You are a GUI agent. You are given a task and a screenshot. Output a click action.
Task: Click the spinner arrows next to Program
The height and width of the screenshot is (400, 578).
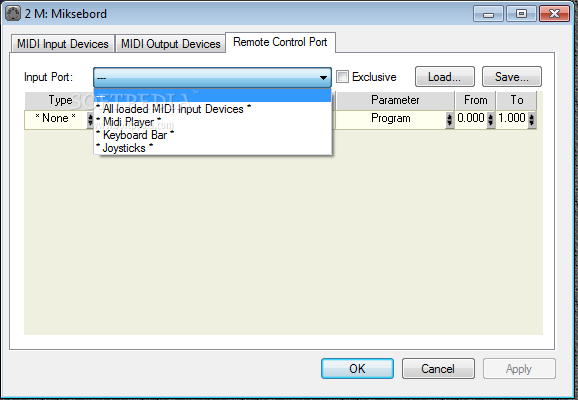(449, 120)
